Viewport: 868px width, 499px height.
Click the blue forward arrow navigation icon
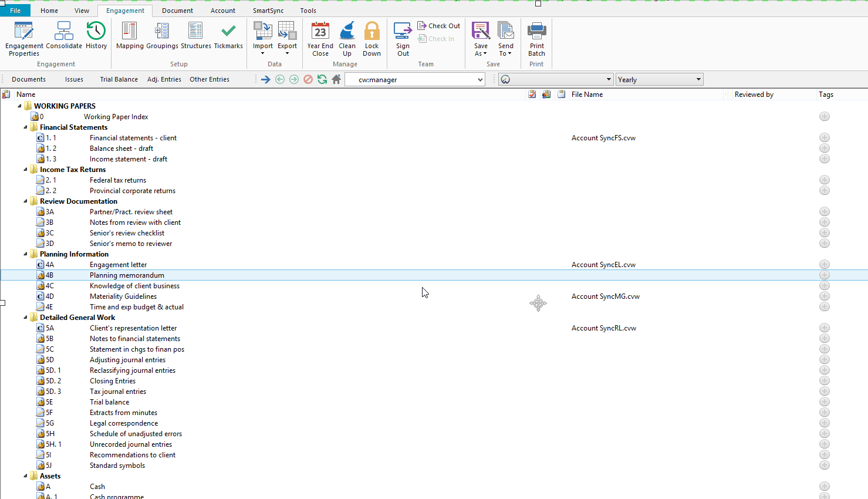(x=266, y=79)
